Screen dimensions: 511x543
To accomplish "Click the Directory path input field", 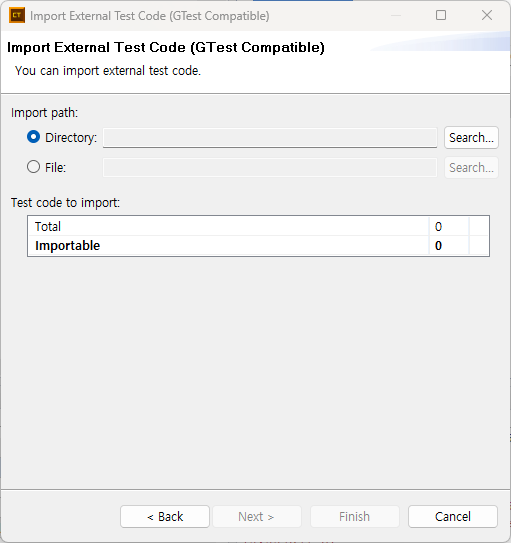I will tap(270, 137).
